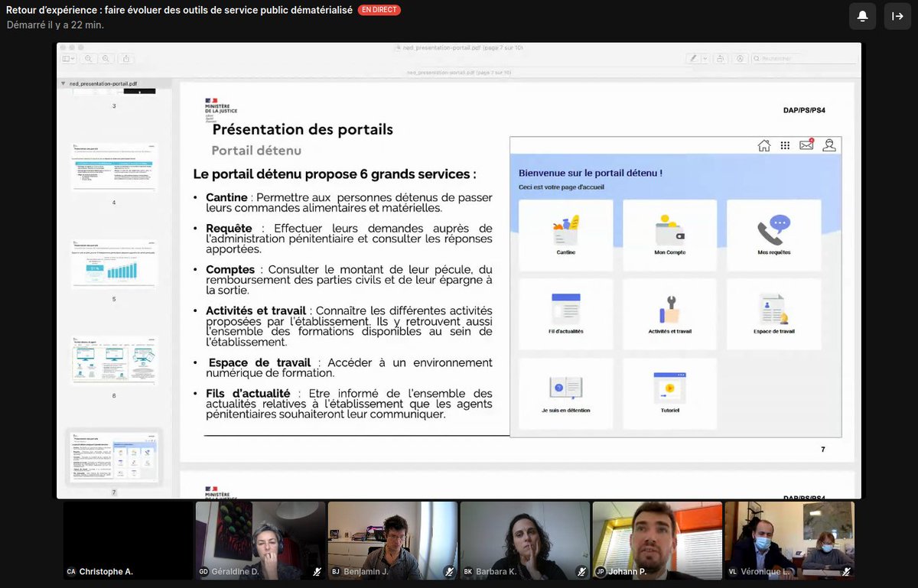The width and height of the screenshot is (918, 588).
Task: Click the notification bell icon
Action: pos(862,16)
